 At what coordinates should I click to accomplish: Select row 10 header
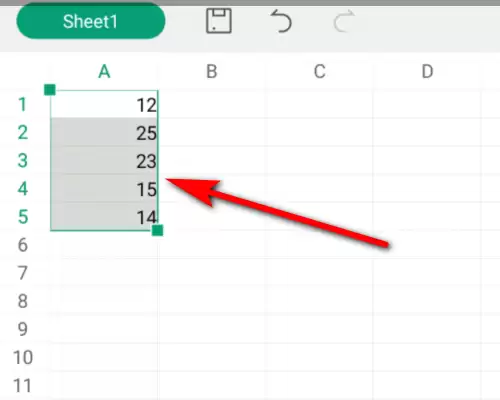point(22,357)
